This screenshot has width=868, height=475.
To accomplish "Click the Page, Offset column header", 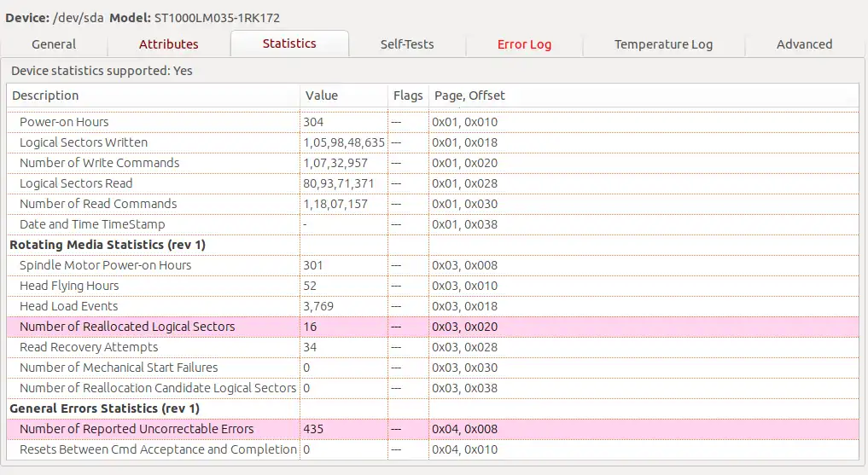I will 644,96.
